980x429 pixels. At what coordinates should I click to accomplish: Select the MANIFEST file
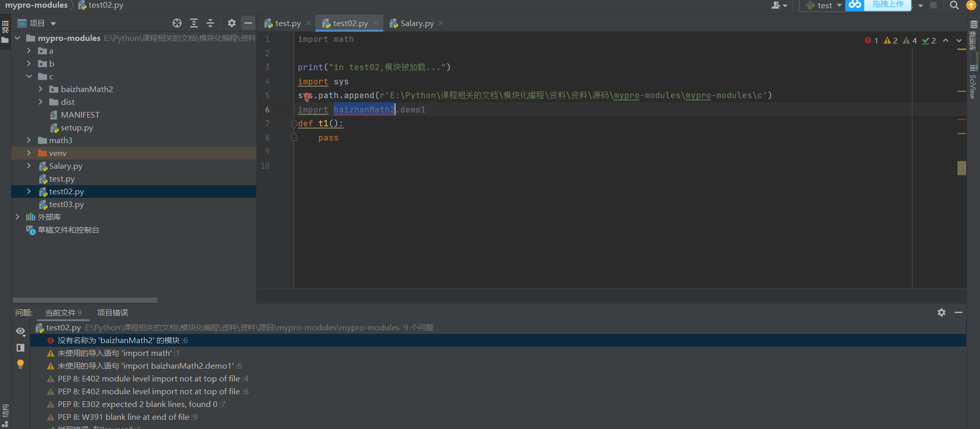coord(80,115)
